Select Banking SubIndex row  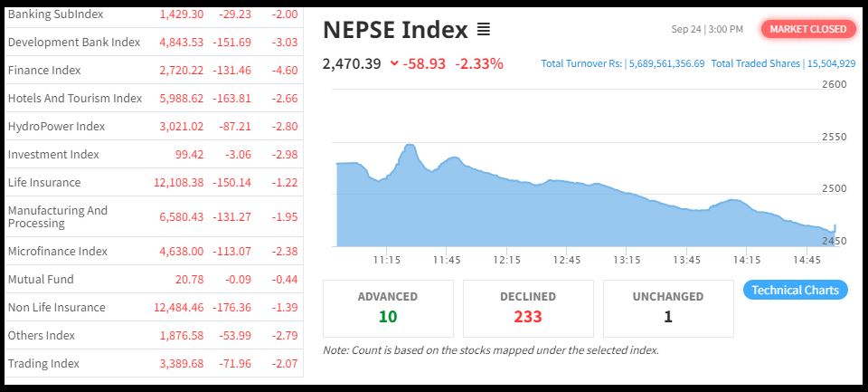pos(55,14)
